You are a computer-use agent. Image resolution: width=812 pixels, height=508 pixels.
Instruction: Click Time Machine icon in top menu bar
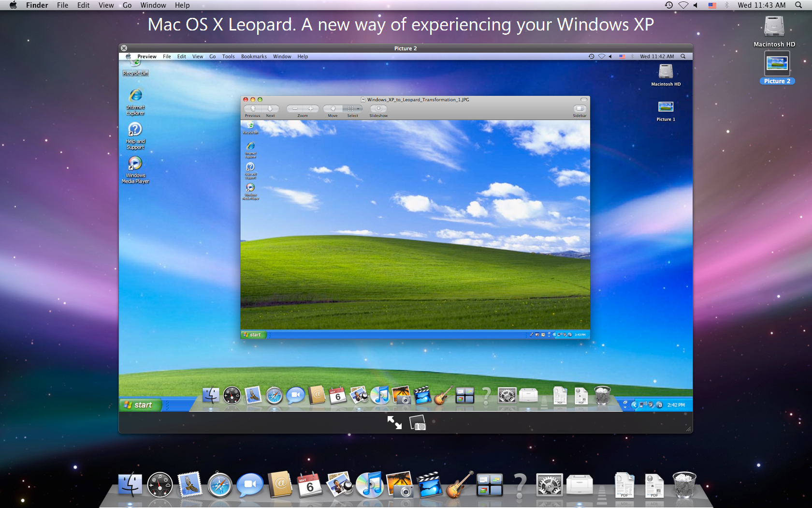click(669, 5)
